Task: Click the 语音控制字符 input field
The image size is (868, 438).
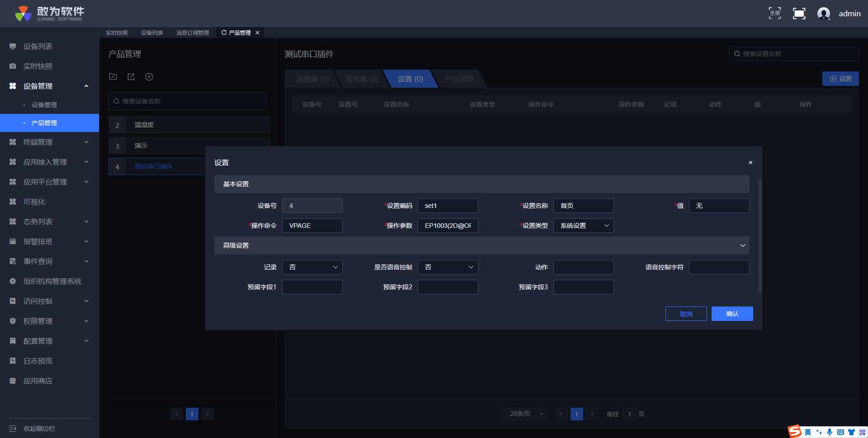Action: [719, 267]
